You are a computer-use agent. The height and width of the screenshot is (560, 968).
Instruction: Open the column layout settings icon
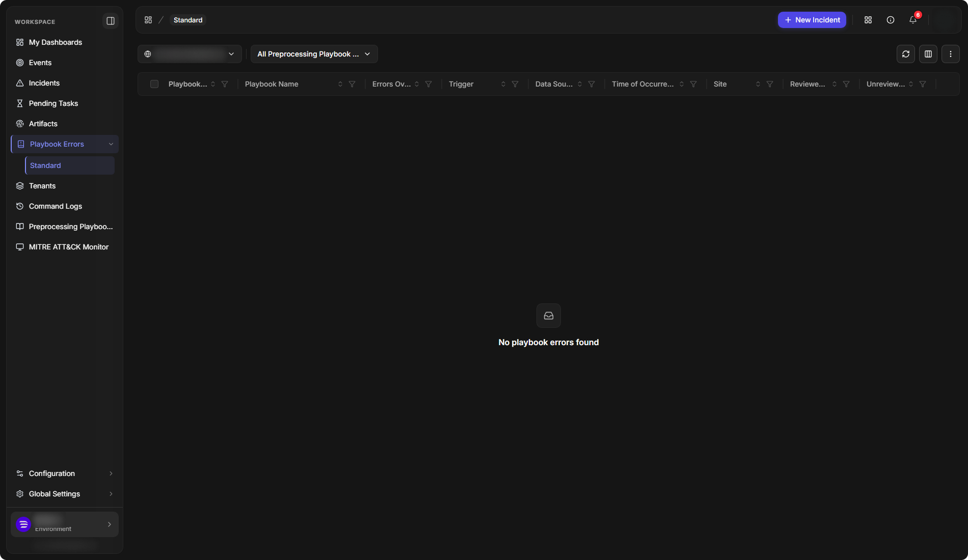pos(928,54)
